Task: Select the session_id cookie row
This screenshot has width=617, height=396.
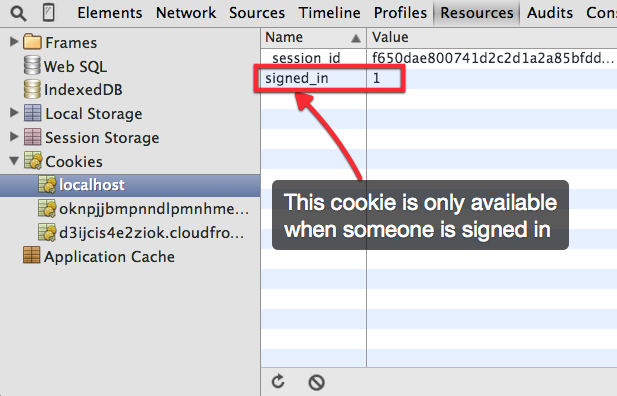Action: pos(439,58)
